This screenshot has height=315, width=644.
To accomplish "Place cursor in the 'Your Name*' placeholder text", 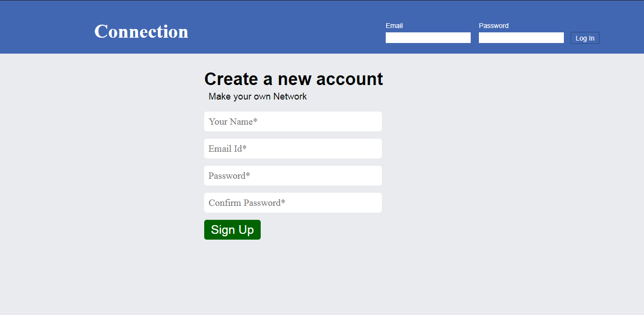I will click(233, 122).
